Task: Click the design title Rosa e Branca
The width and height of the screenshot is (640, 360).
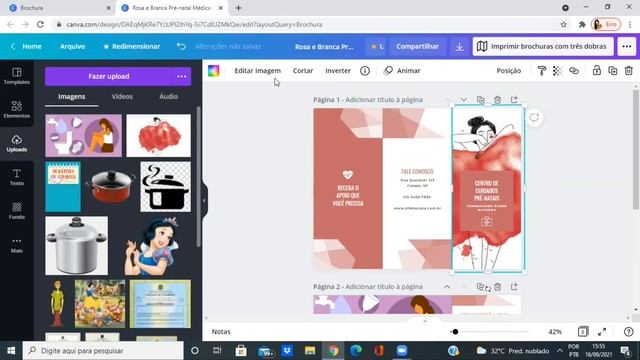Action: (324, 47)
